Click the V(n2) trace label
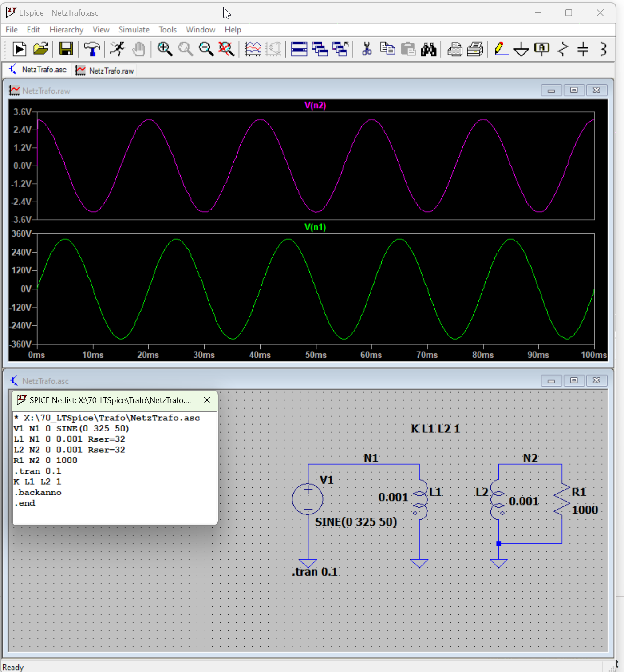This screenshot has height=672, width=624. click(x=315, y=105)
